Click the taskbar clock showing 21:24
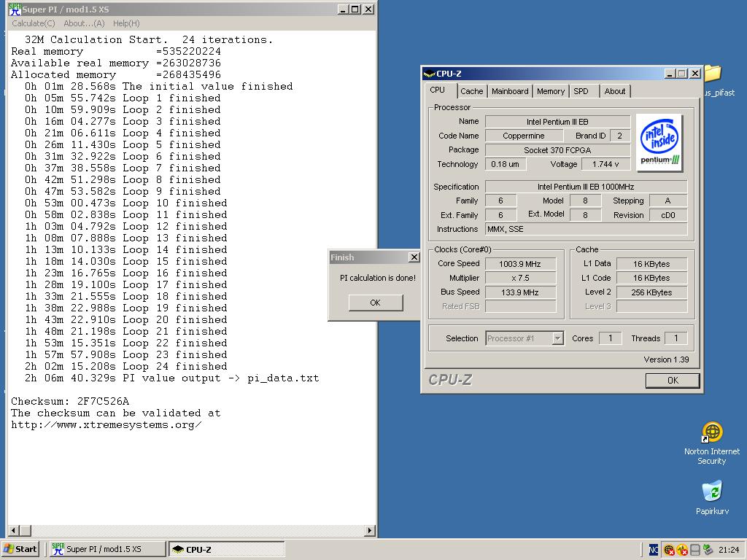Screen dimensions: 747x560 (729, 550)
